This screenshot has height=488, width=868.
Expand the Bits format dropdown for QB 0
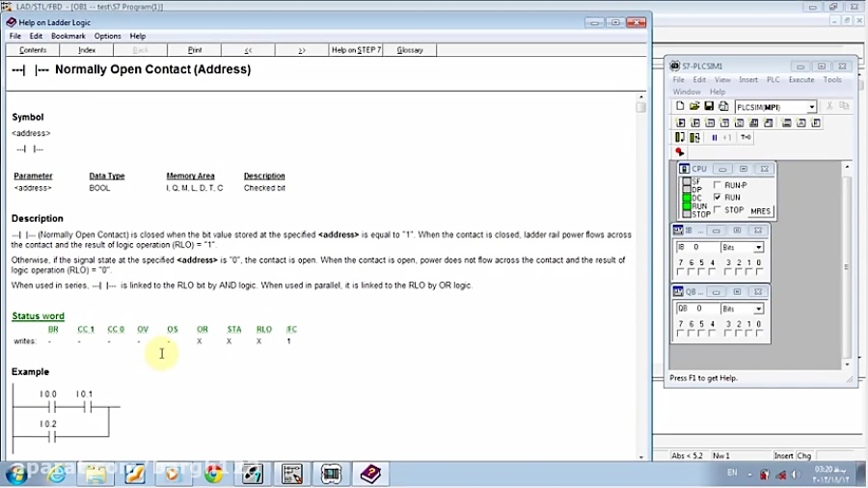[759, 309]
